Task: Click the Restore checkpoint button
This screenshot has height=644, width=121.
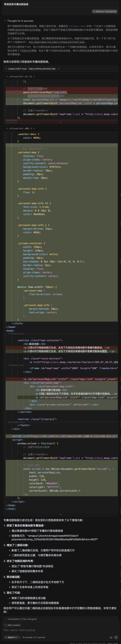Action: pyautogui.click(x=105, y=12)
